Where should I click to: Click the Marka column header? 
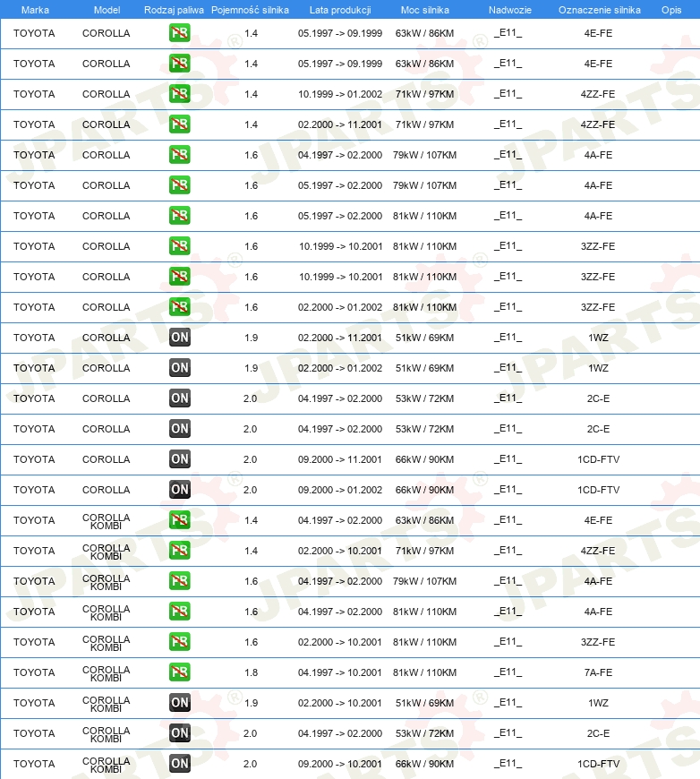coord(35,10)
